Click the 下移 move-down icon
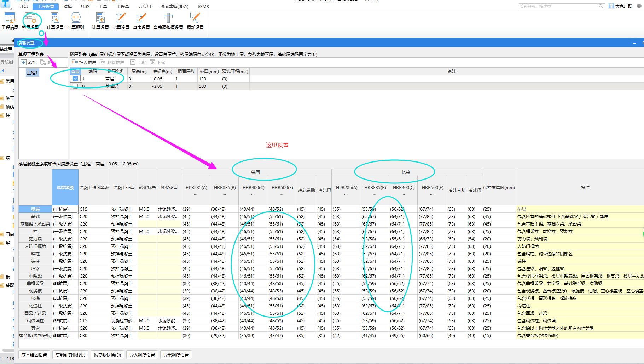 click(152, 62)
